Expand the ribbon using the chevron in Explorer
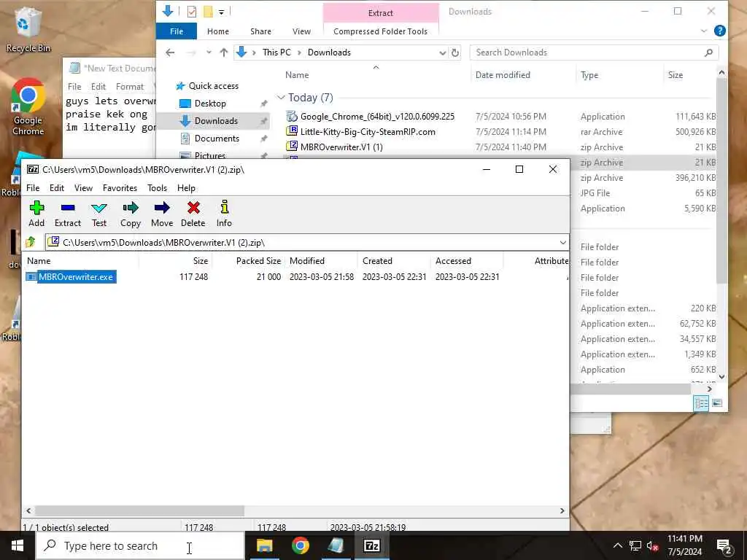Screen dimensions: 747x560 tap(704, 31)
